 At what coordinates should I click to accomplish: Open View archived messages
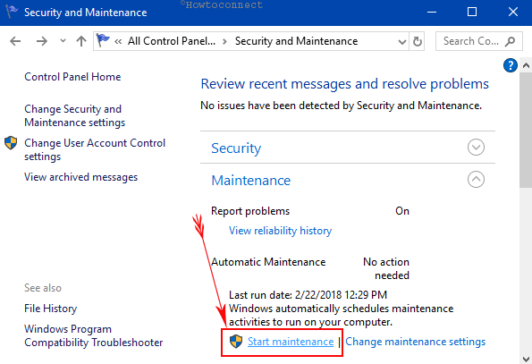click(81, 177)
